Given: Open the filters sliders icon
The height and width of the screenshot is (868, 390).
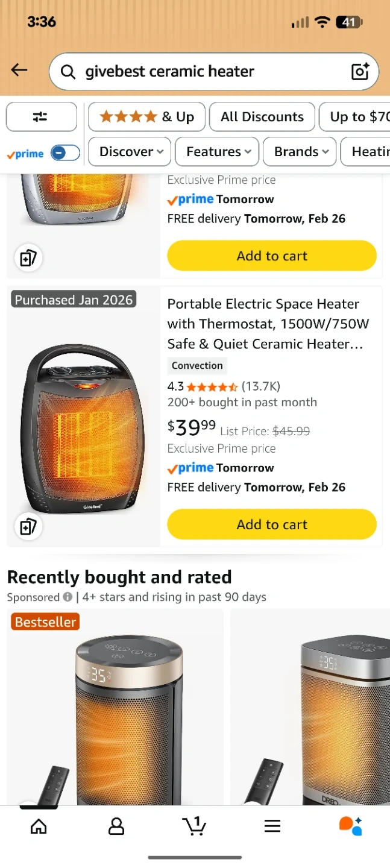Looking at the screenshot, I should click(41, 117).
